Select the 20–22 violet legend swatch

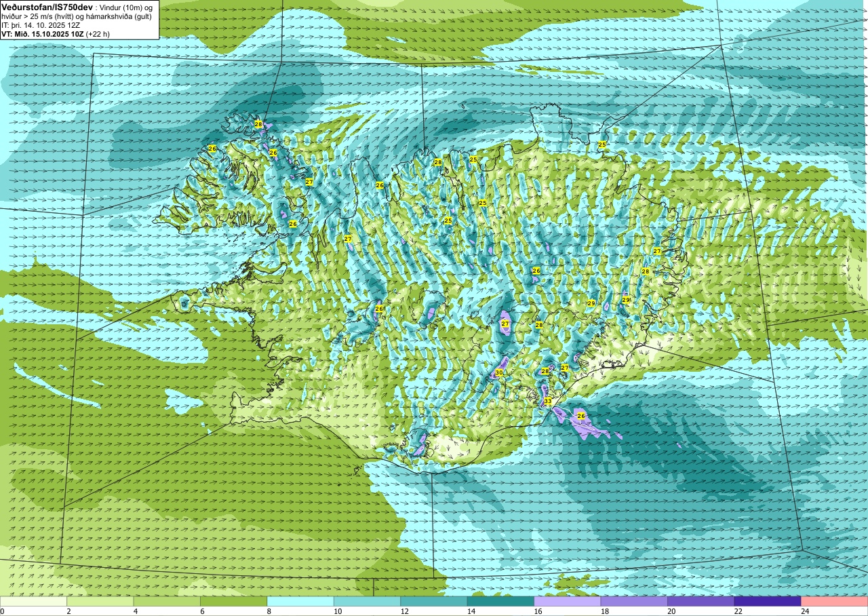point(701,601)
